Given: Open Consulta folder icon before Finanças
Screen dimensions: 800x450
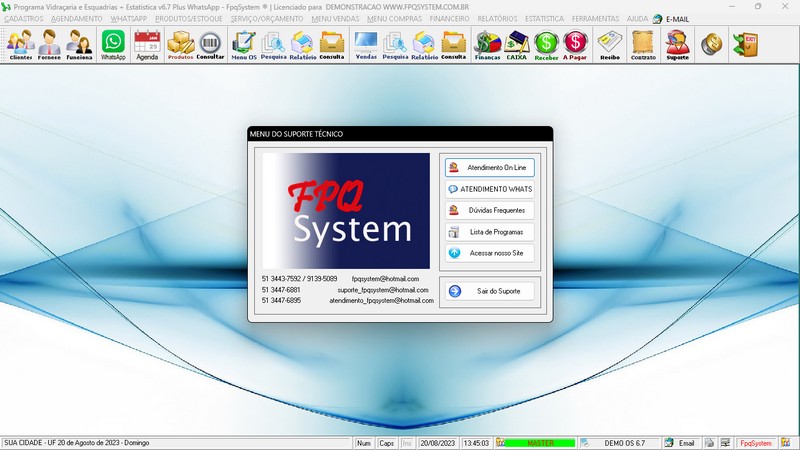Looking at the screenshot, I should coord(454,45).
